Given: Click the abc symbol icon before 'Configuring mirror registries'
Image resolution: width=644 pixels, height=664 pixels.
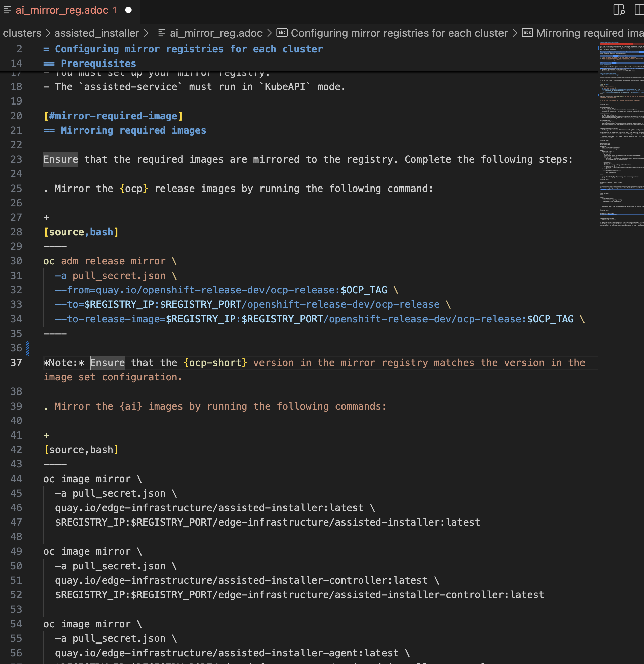Looking at the screenshot, I should (x=282, y=33).
